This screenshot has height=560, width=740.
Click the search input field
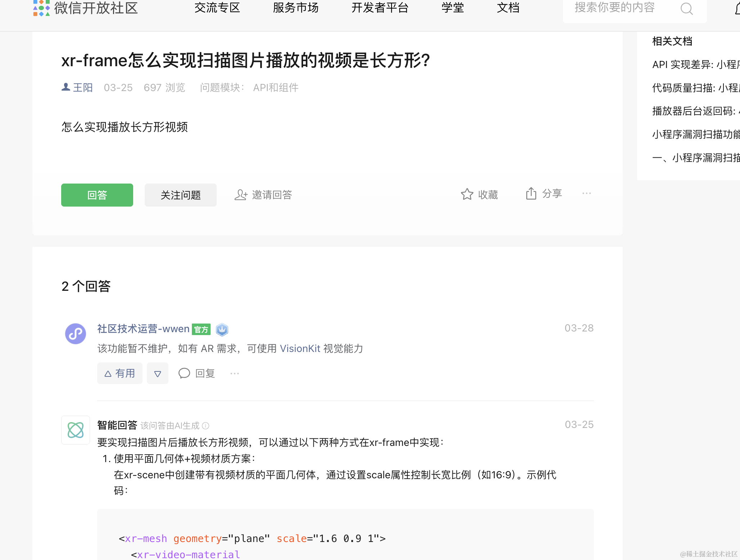pyautogui.click(x=614, y=8)
